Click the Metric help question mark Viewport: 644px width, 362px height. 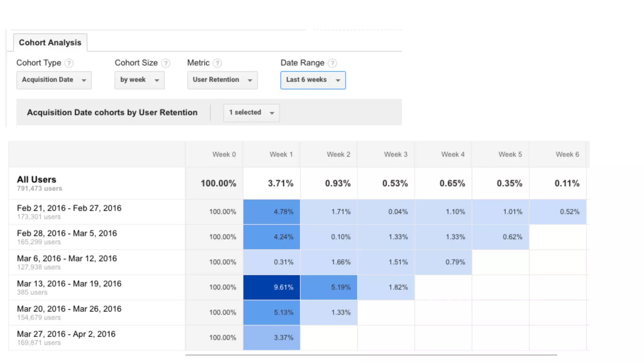tap(217, 63)
